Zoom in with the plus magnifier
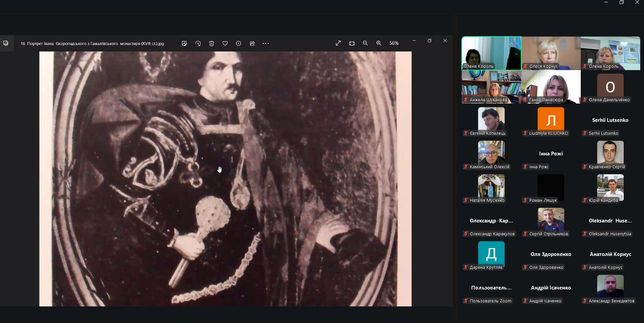The image size is (644, 323). click(x=379, y=43)
